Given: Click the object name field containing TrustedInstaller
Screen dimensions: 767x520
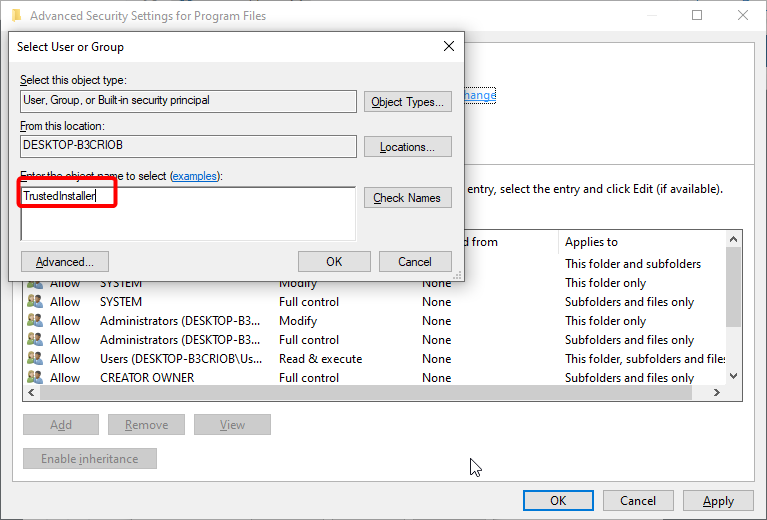Looking at the screenshot, I should click(187, 212).
